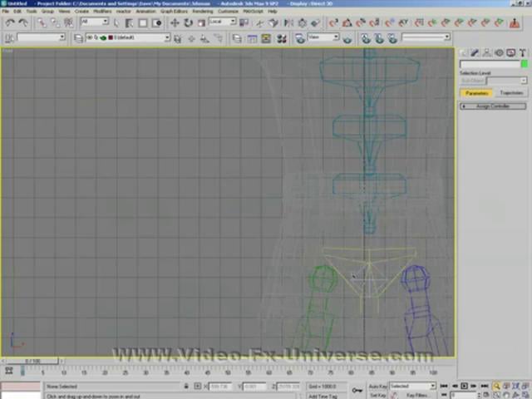Click the Use Pivot Point Center icon
This screenshot has width=532, height=399.
click(x=244, y=22)
